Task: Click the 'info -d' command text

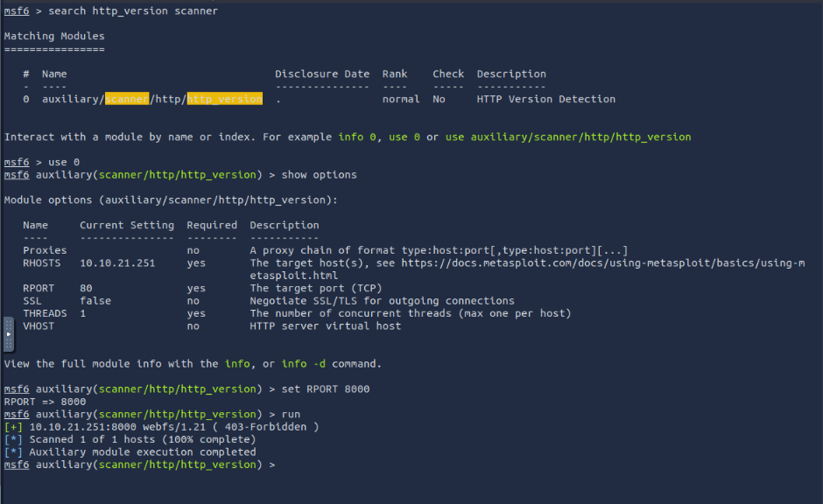Action: (x=304, y=364)
